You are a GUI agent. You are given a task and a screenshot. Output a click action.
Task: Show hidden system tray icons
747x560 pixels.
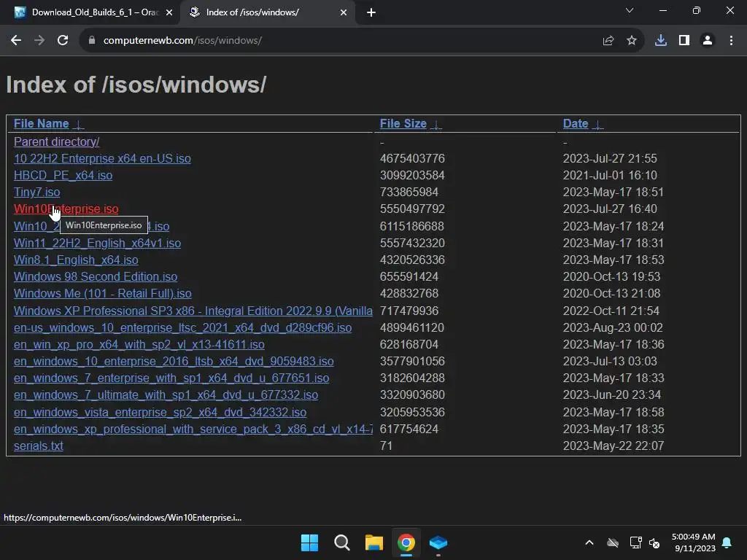pos(589,542)
